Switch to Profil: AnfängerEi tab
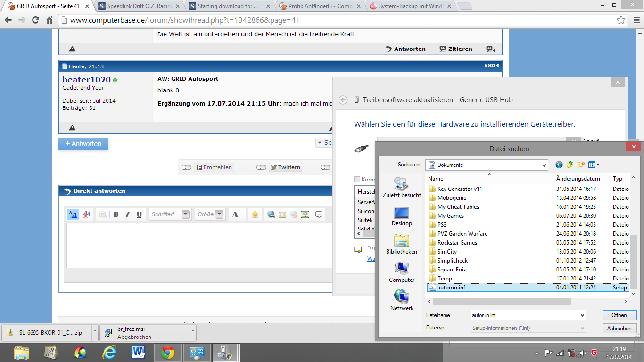The height and width of the screenshot is (362, 644). click(320, 6)
